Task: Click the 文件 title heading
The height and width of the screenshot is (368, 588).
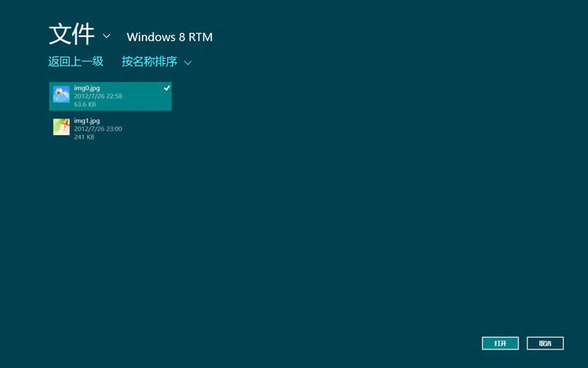Action: tap(71, 34)
